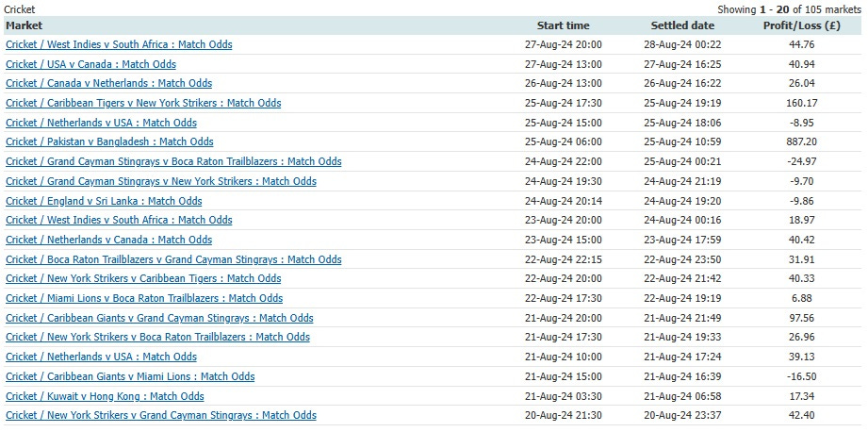
Task: Select the 887.20 profit value
Action: pos(802,141)
